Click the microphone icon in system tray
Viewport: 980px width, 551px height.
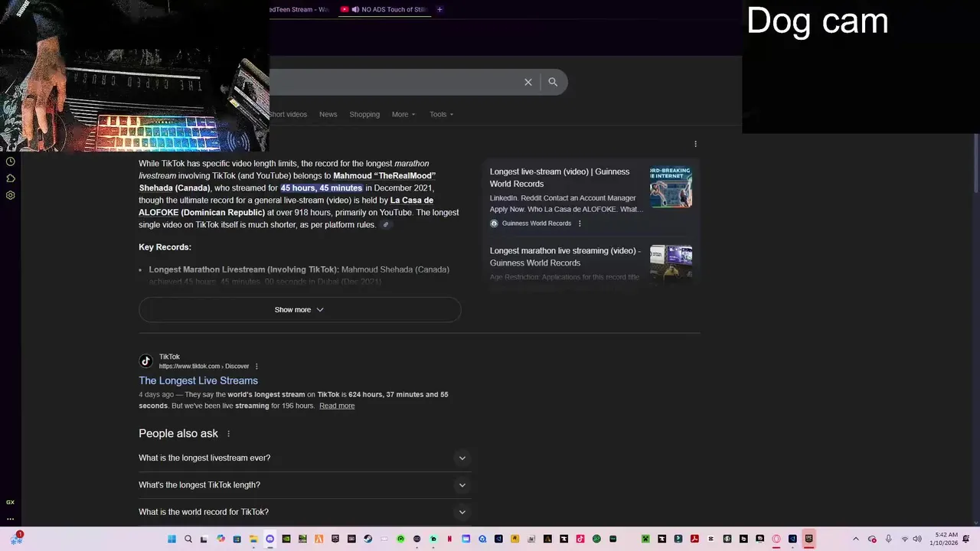888,539
